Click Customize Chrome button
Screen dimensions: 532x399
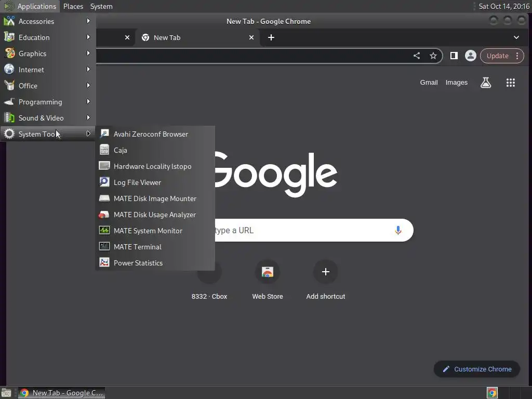coord(477,369)
